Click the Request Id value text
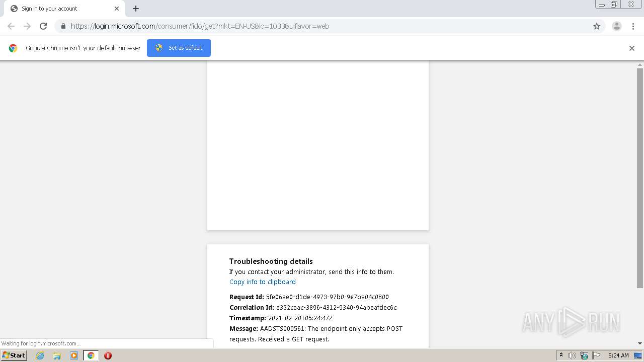This screenshot has width=644, height=362. click(x=328, y=297)
